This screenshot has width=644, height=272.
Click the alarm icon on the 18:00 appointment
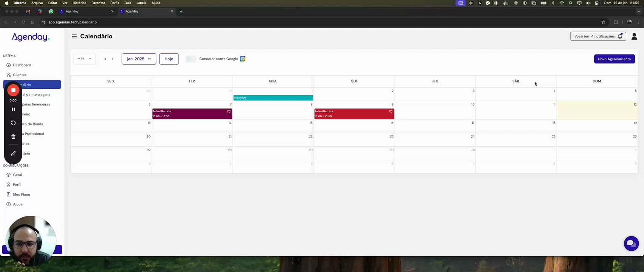pos(229,111)
